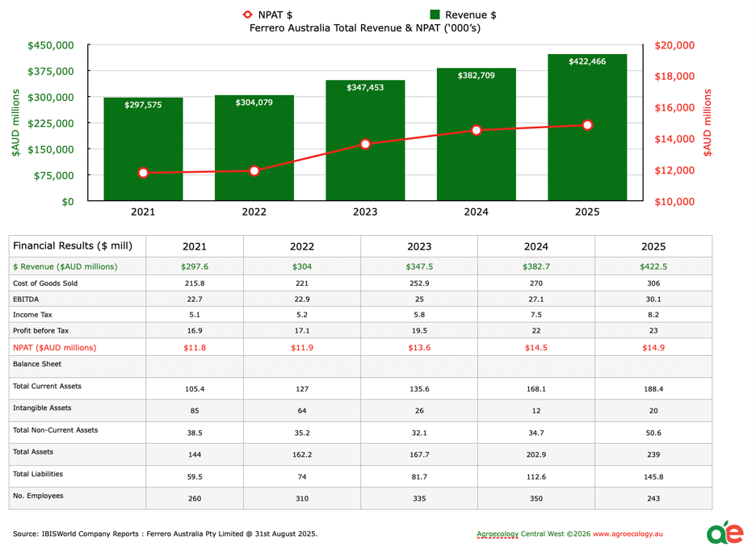Click the EBITDA row label

pos(26,299)
